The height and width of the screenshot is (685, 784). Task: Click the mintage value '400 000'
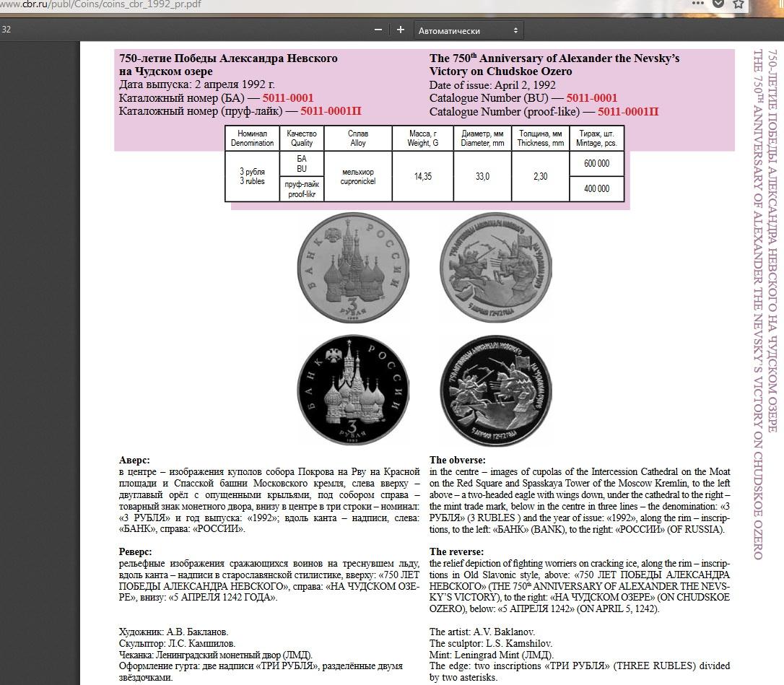click(x=596, y=189)
